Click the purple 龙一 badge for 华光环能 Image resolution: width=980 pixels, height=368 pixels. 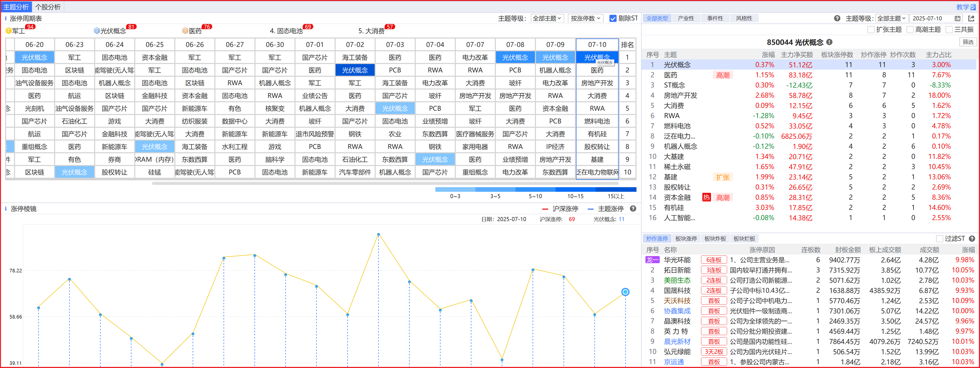(652, 260)
